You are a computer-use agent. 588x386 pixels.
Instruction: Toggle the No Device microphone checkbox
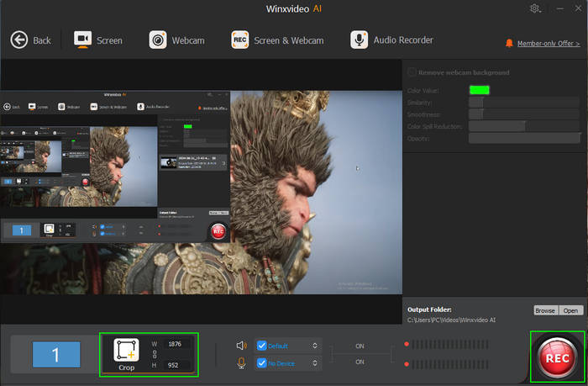262,363
